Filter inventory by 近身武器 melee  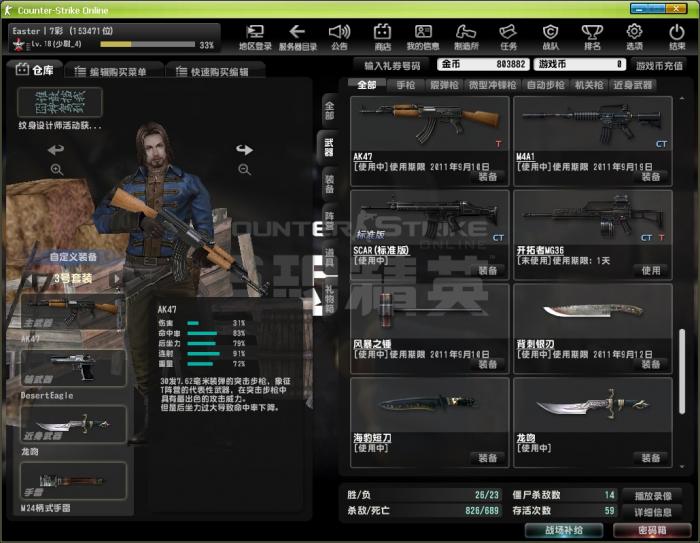coord(632,85)
